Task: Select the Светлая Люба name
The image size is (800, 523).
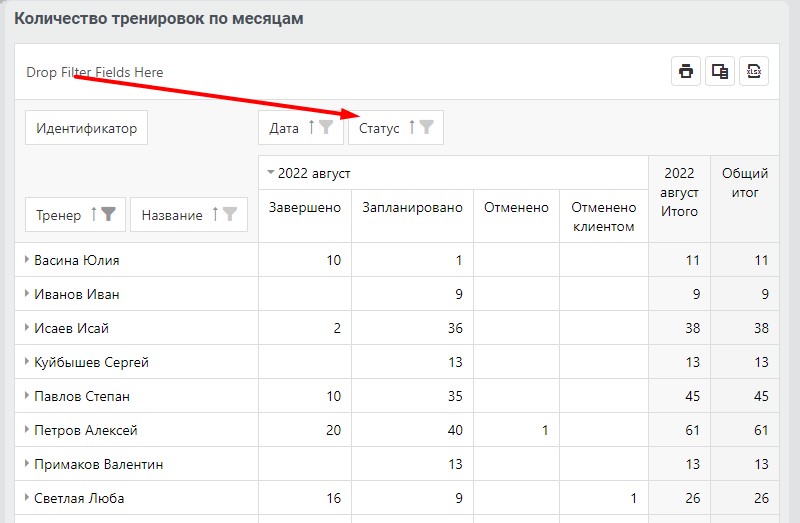Action: pyautogui.click(x=79, y=499)
